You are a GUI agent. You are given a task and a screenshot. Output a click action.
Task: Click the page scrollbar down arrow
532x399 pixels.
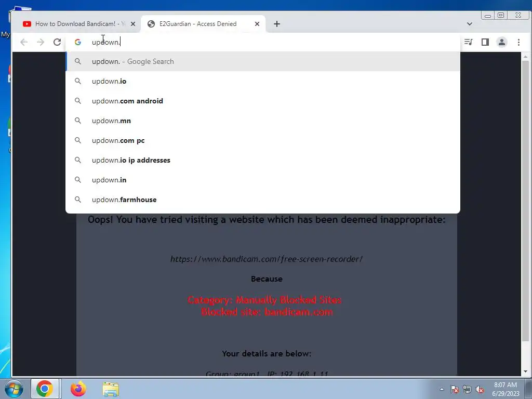[x=526, y=371]
